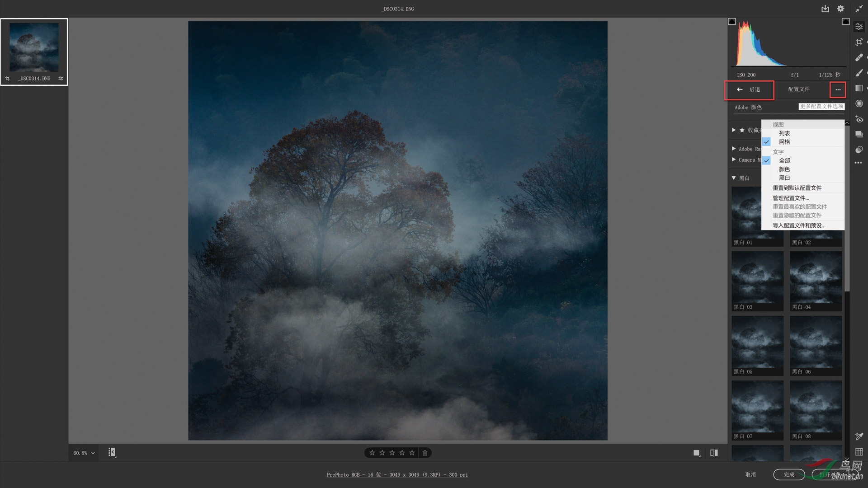Open the Presets overlapping-circles icon
This screenshot has width=868, height=488.
[x=859, y=150]
